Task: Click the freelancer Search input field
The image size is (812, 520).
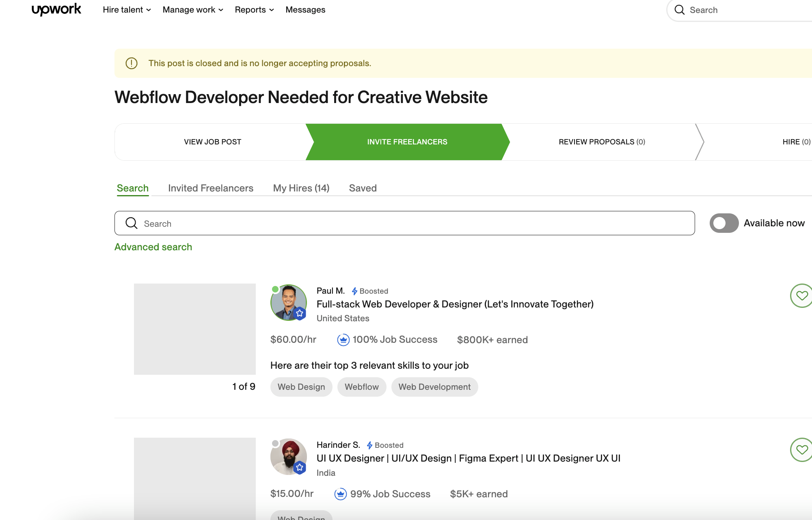Action: (406, 223)
